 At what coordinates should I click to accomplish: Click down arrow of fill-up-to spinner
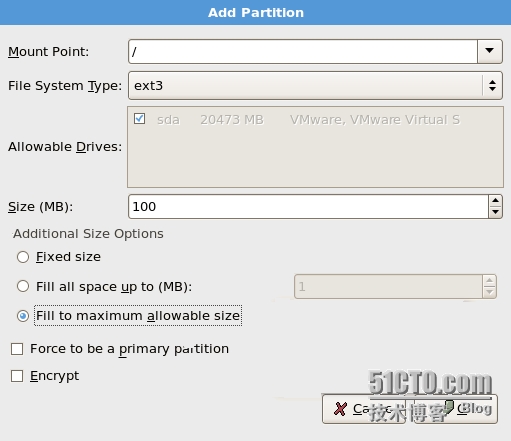489,292
